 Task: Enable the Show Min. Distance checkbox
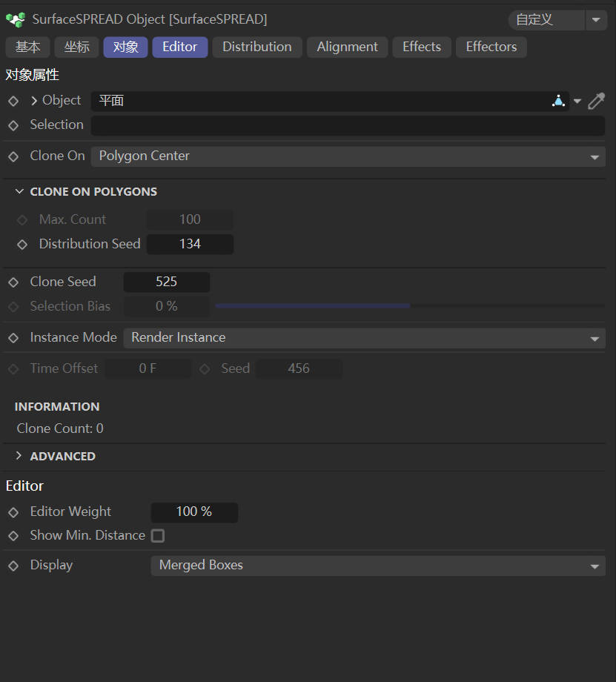pos(158,535)
